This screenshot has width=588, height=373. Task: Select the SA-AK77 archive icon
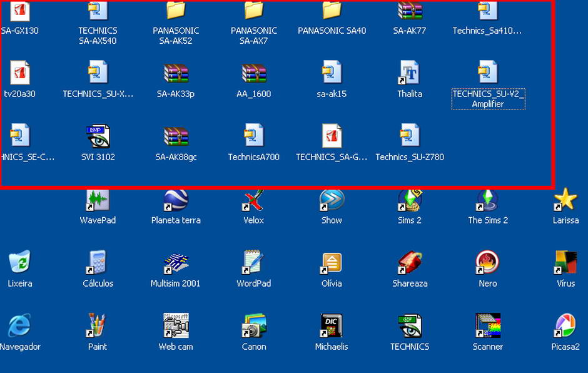pyautogui.click(x=410, y=11)
